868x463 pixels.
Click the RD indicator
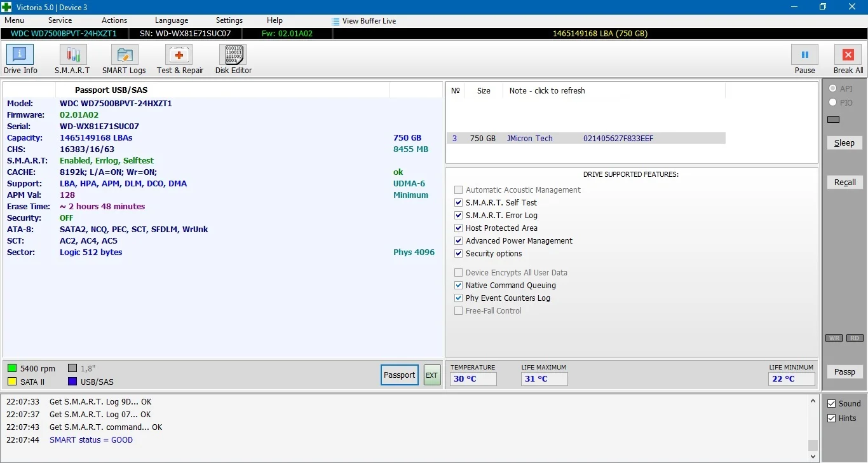pyautogui.click(x=855, y=338)
